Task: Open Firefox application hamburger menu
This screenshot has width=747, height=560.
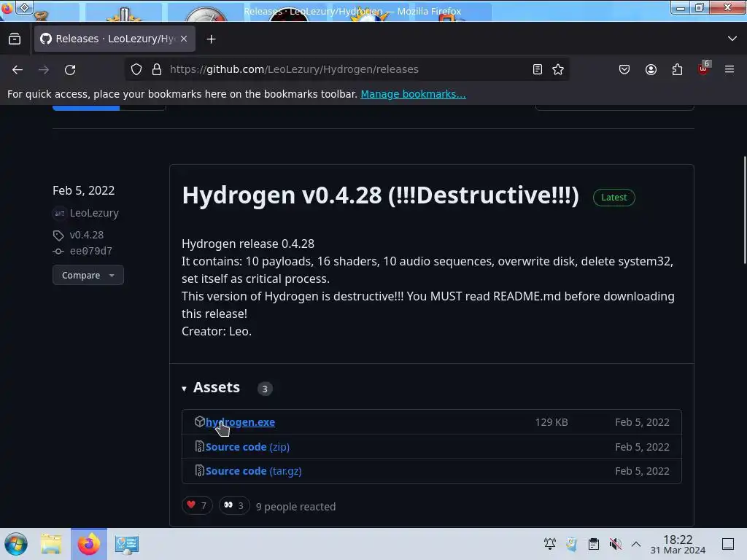Action: 729,69
